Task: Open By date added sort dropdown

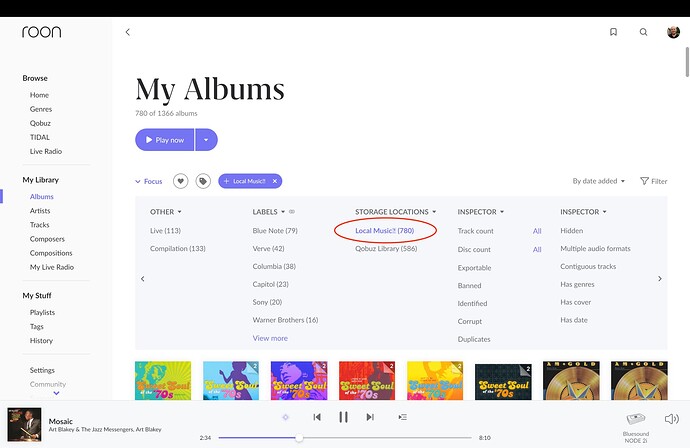Action: coord(598,181)
